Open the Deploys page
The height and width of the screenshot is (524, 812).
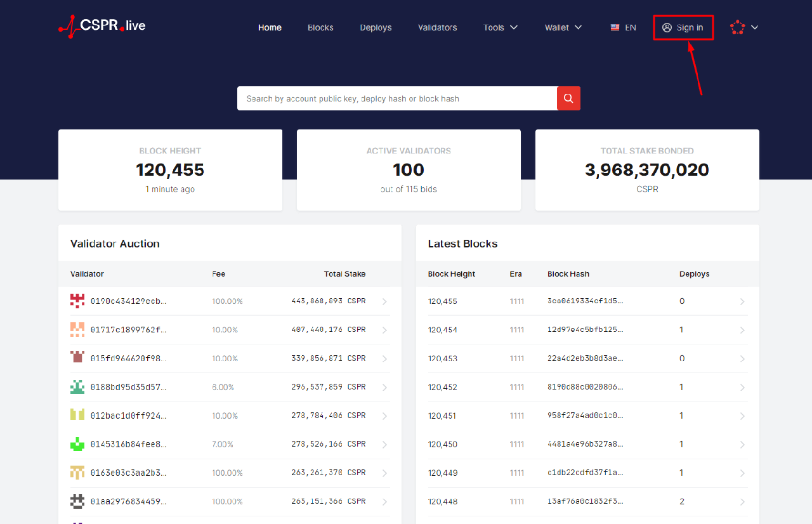tap(376, 27)
